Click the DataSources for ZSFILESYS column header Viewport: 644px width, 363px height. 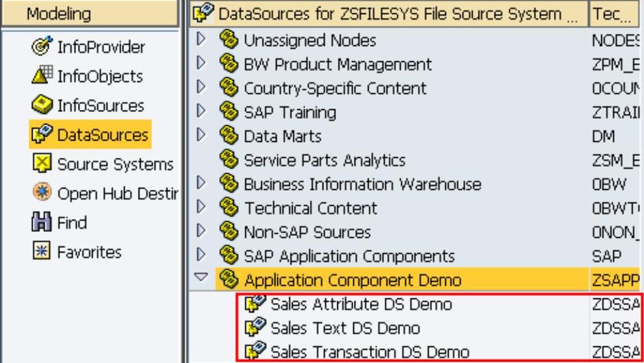click(x=390, y=13)
